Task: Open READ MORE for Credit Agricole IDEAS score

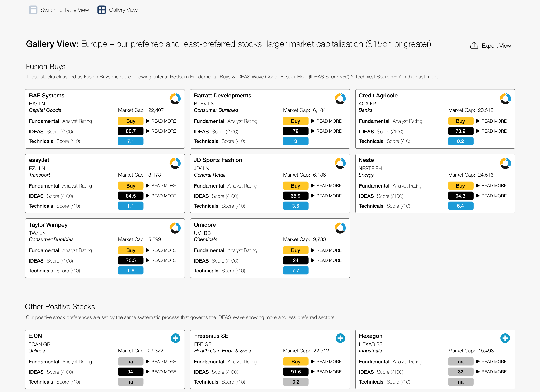Action: coord(492,131)
